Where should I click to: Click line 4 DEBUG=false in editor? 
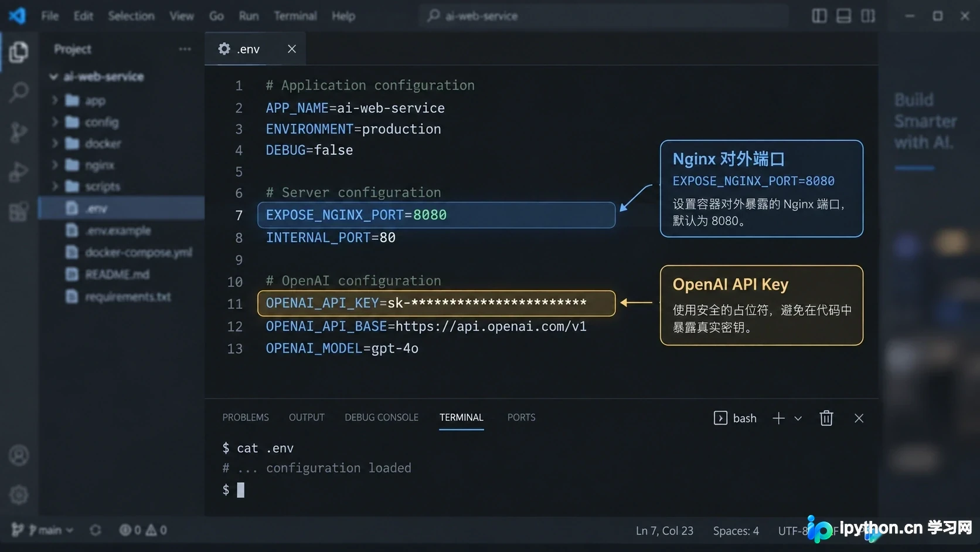pos(309,150)
